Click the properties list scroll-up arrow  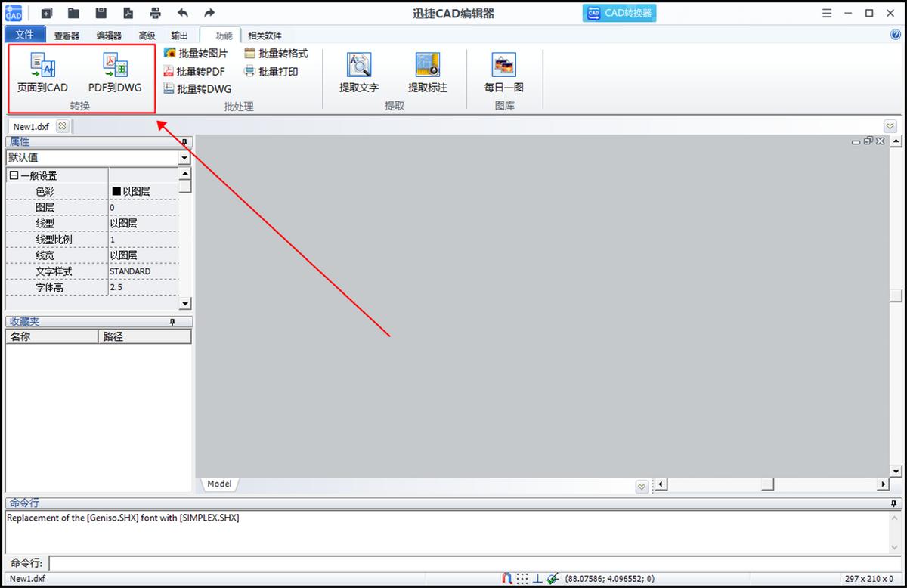tap(185, 174)
